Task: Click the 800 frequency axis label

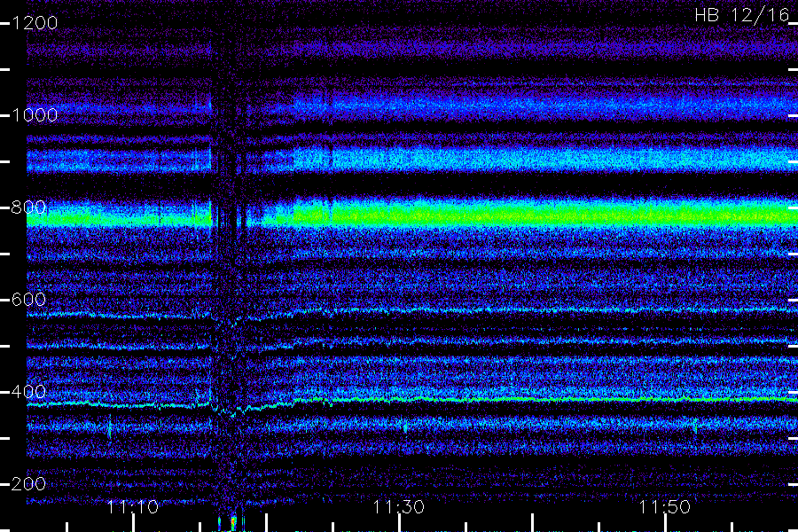Action: tap(28, 207)
